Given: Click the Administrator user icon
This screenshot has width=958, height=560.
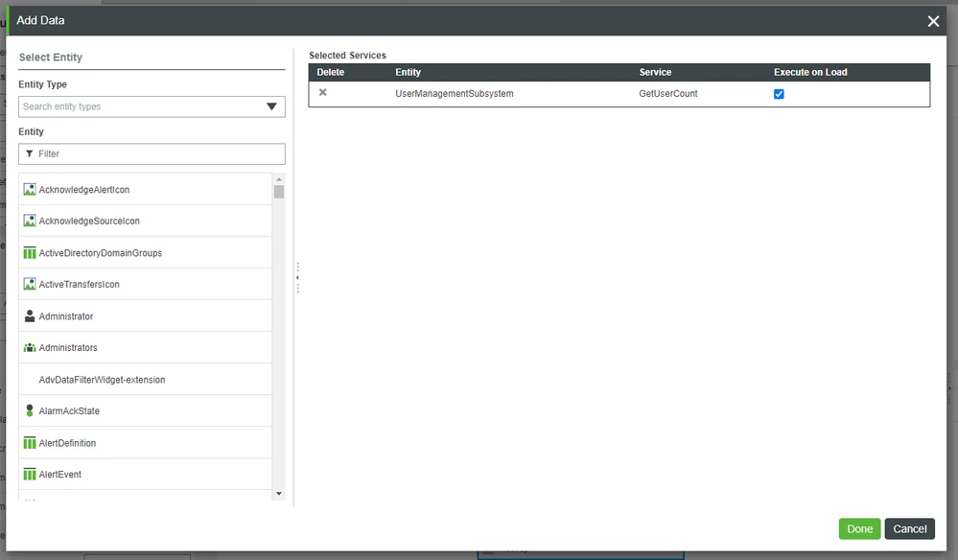Looking at the screenshot, I should (x=30, y=315).
